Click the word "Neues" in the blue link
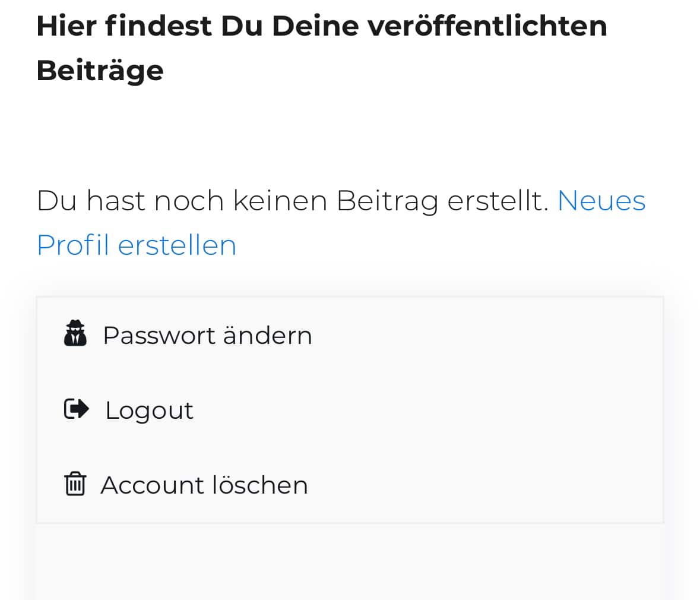 (x=601, y=201)
